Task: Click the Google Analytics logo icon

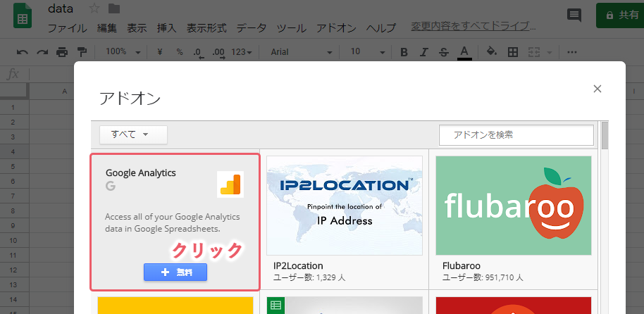Action: (230, 184)
